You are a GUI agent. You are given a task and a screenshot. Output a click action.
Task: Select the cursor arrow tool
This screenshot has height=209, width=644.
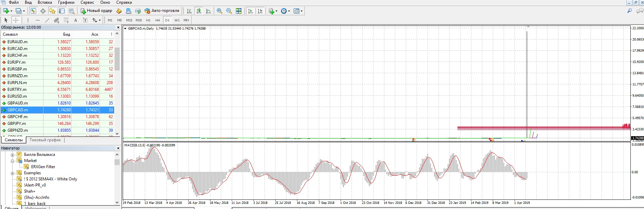coord(6,20)
